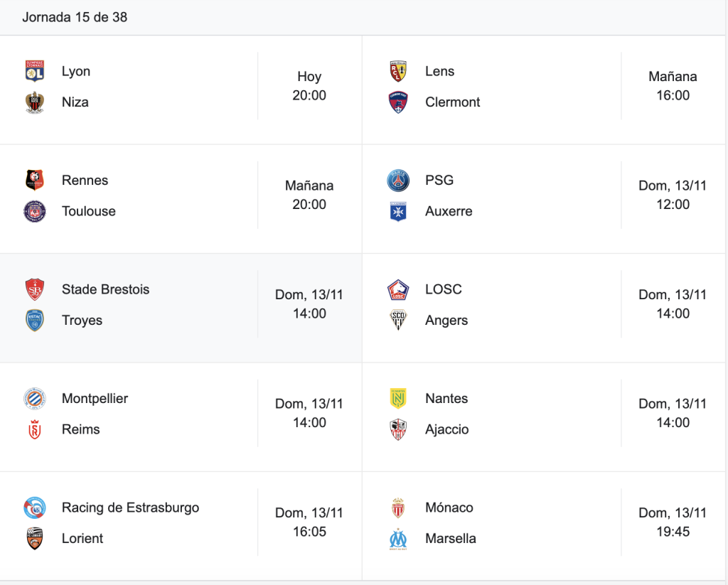Screen dimensions: 728x585
Task: Select the Ajaccio team name
Action: 446,429
